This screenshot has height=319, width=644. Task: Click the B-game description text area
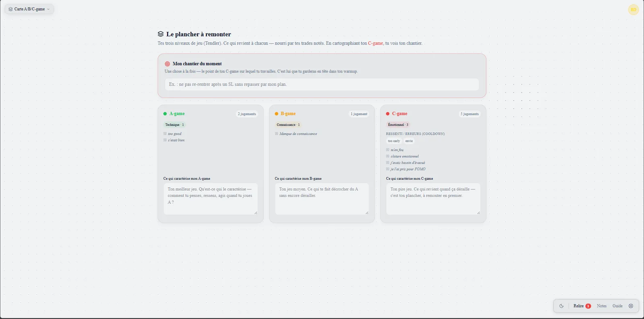pyautogui.click(x=322, y=199)
